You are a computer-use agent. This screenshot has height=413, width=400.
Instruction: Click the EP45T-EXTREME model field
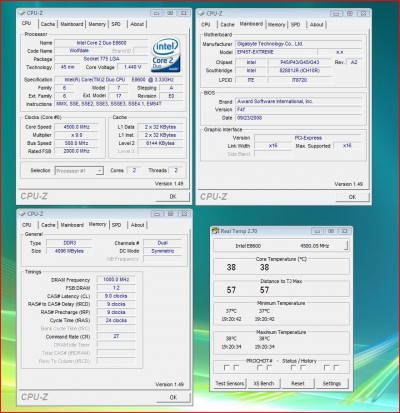click(275, 52)
